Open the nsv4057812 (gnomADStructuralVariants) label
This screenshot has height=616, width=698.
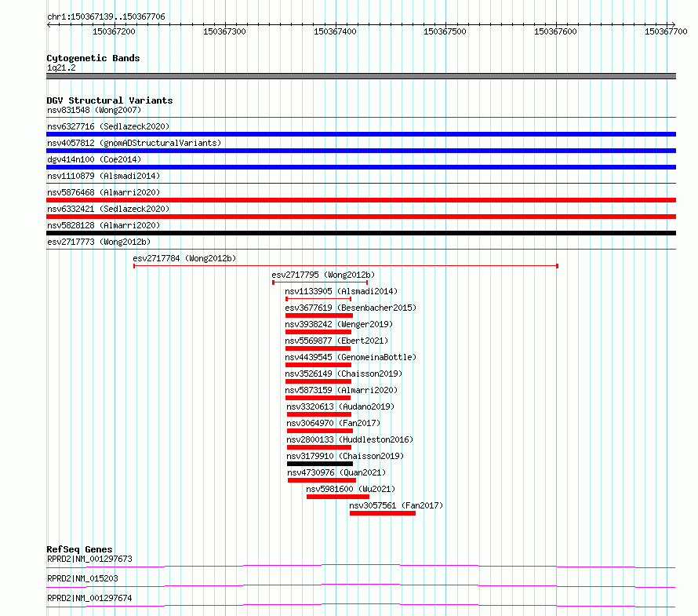coord(134,143)
